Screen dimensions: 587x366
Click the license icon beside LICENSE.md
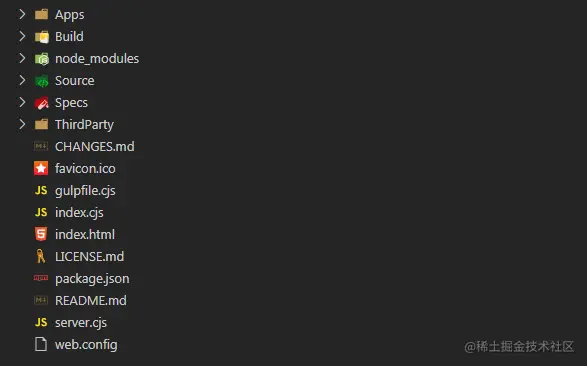(41, 256)
